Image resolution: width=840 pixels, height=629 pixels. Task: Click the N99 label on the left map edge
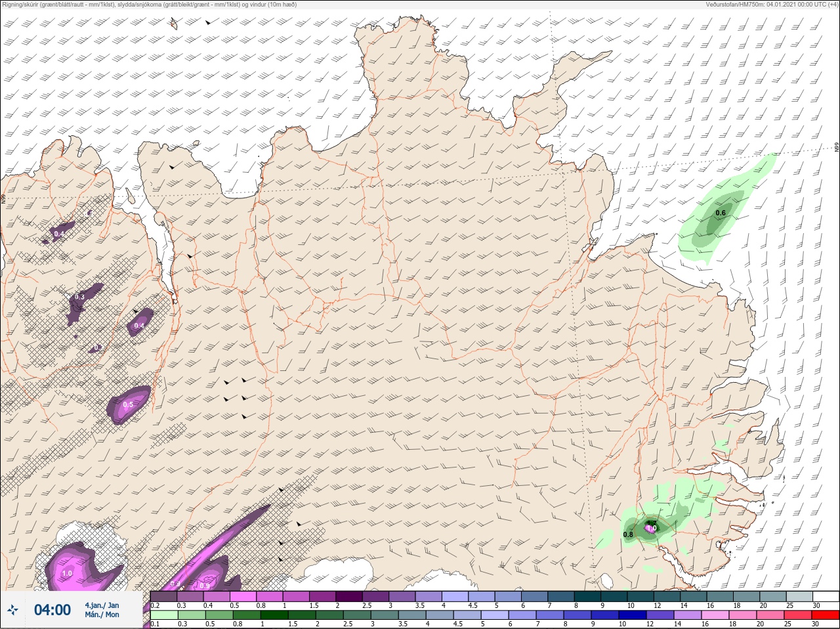point(3,198)
